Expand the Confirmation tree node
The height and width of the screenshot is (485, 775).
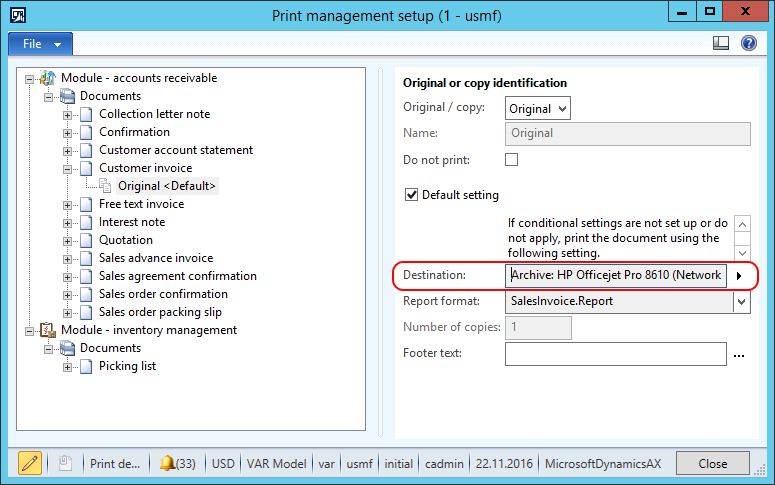(x=68, y=133)
